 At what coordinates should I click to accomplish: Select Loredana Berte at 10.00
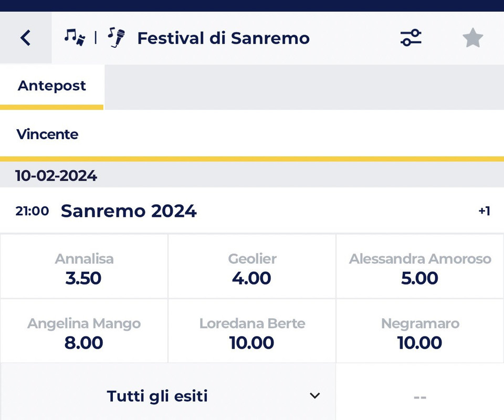pyautogui.click(x=252, y=332)
